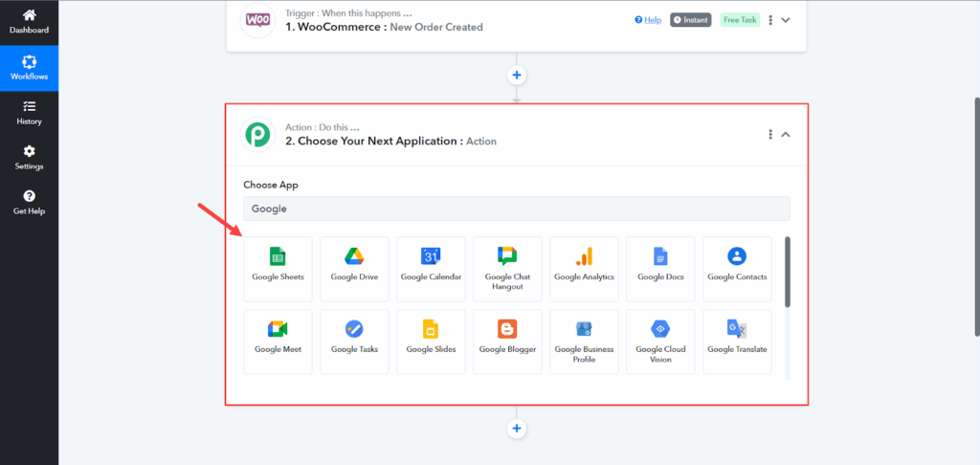This screenshot has width=980, height=465.
Task: Click the Free Task badge
Action: pyautogui.click(x=740, y=20)
